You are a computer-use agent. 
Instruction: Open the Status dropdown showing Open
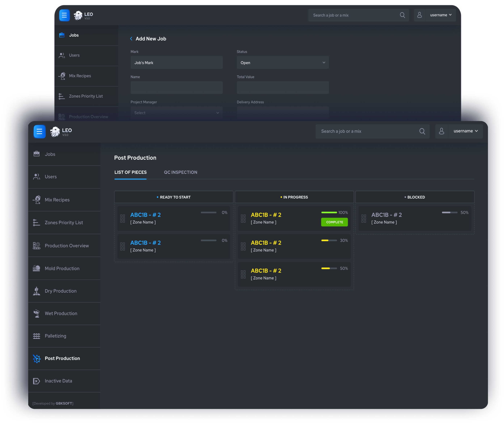[282, 63]
